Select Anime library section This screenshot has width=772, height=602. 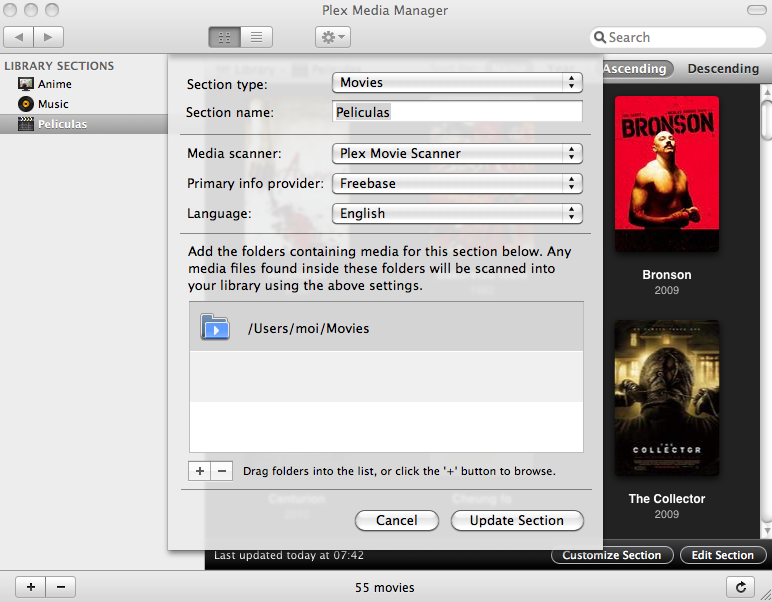pos(84,84)
